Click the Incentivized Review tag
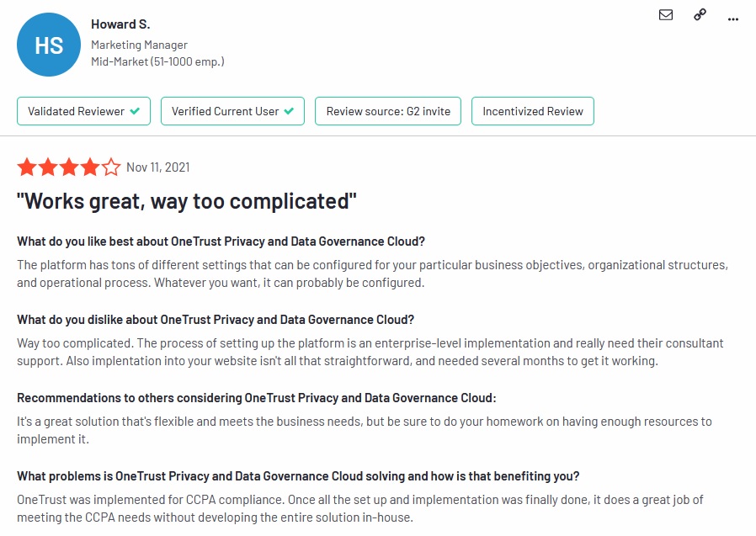 (x=533, y=111)
